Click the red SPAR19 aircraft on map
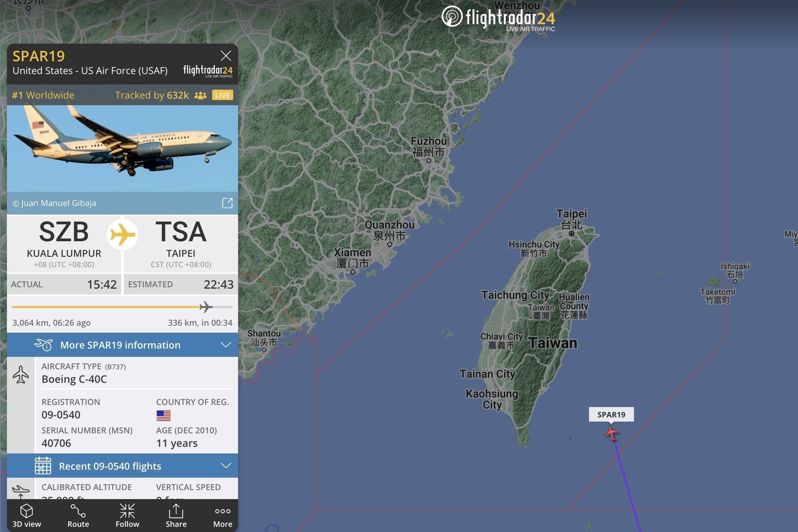 coord(612,433)
